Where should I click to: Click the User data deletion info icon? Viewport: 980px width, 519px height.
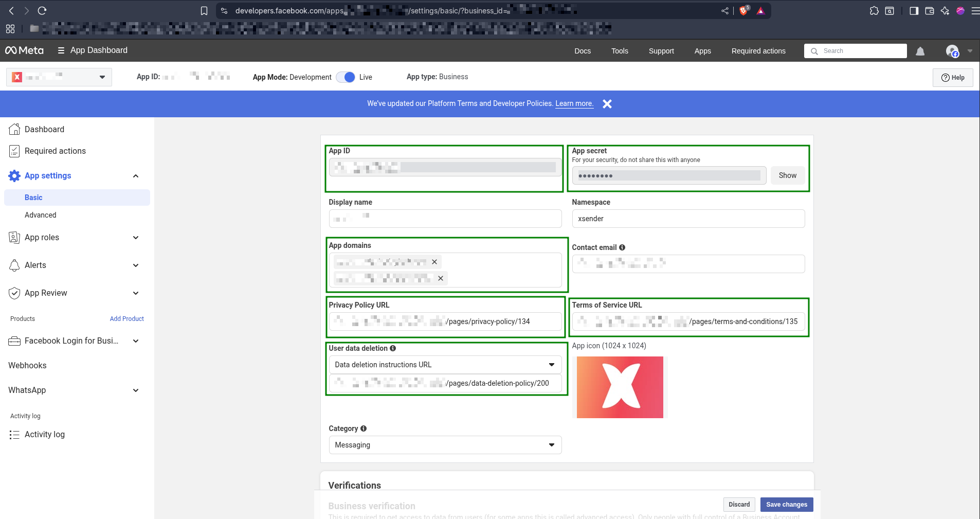pos(393,348)
